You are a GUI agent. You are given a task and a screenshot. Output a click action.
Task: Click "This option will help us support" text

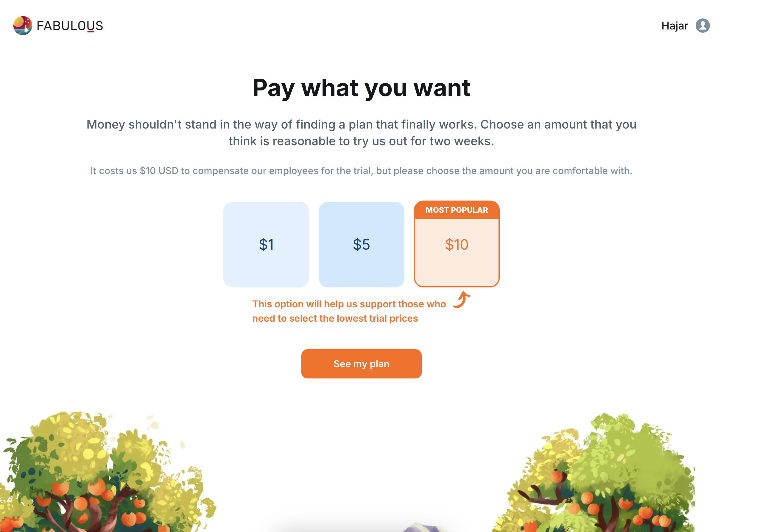(349, 304)
